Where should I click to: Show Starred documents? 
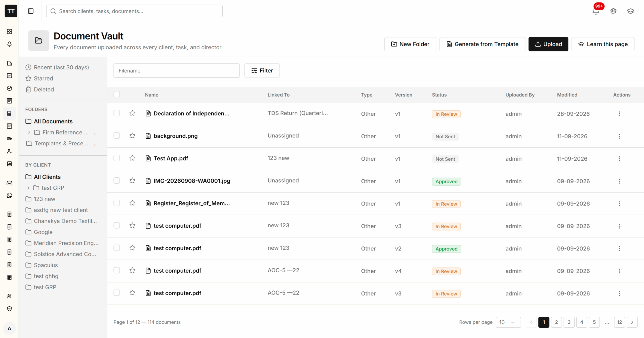39,78
